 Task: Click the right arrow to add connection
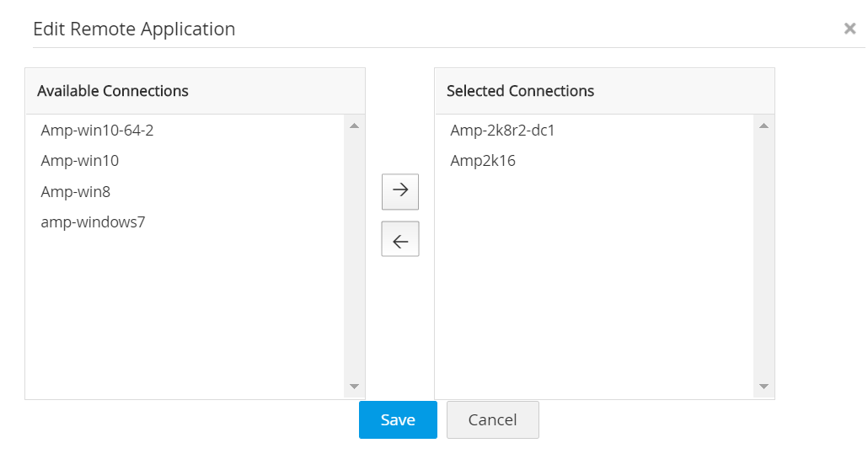pyautogui.click(x=400, y=190)
